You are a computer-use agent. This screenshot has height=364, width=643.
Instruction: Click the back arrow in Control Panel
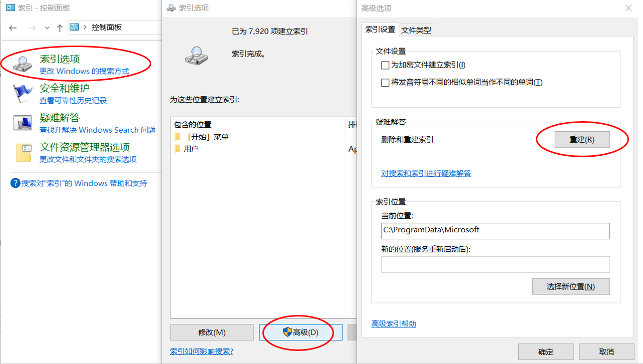(x=14, y=28)
